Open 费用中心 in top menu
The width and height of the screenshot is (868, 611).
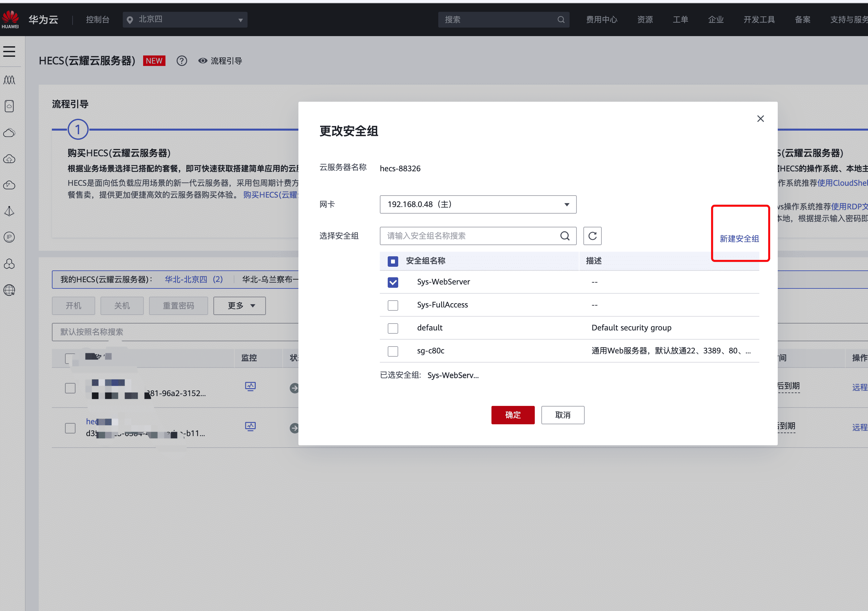[x=601, y=20]
